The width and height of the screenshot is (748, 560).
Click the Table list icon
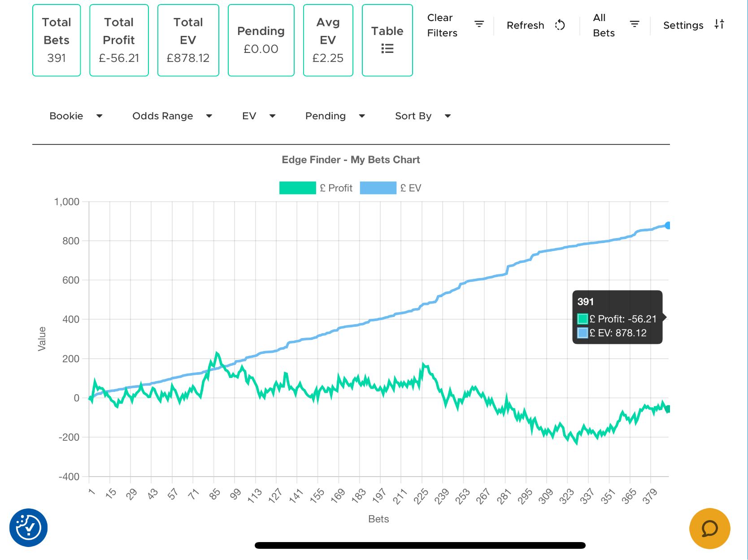[387, 48]
